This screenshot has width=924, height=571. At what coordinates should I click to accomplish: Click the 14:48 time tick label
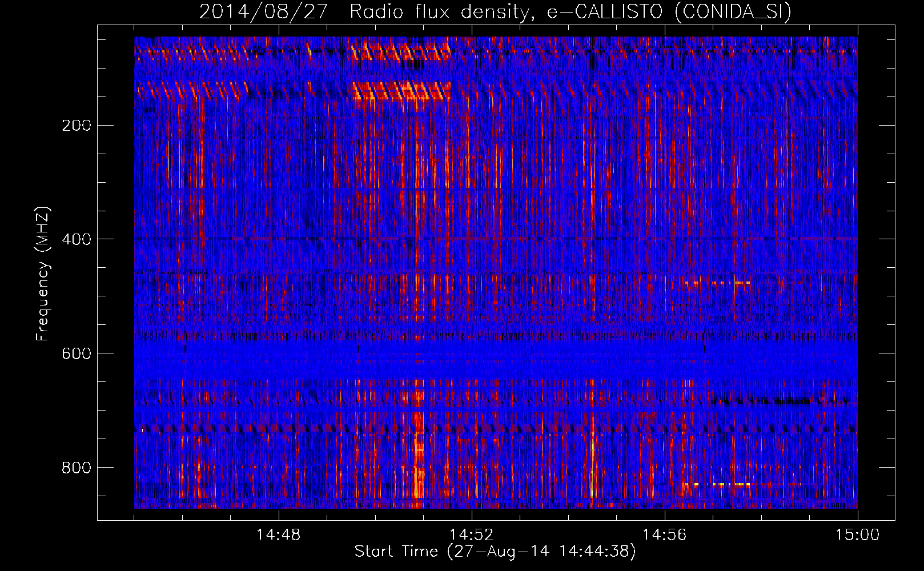point(278,535)
